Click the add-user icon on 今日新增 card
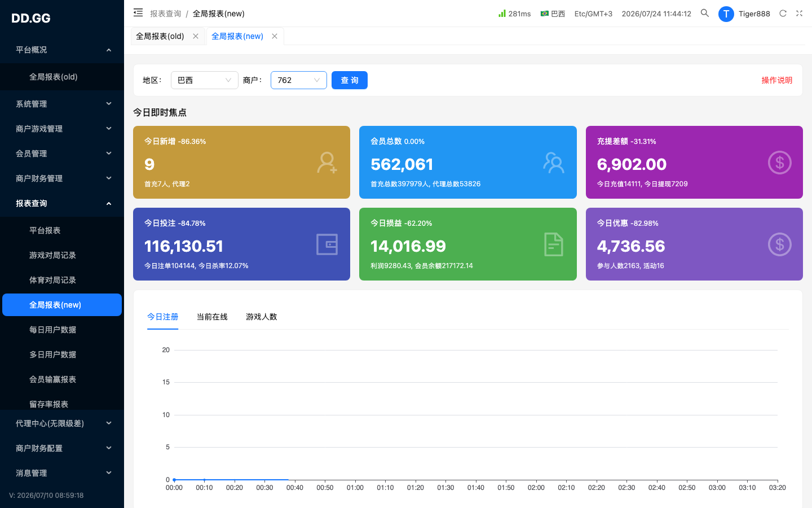 pos(327,163)
